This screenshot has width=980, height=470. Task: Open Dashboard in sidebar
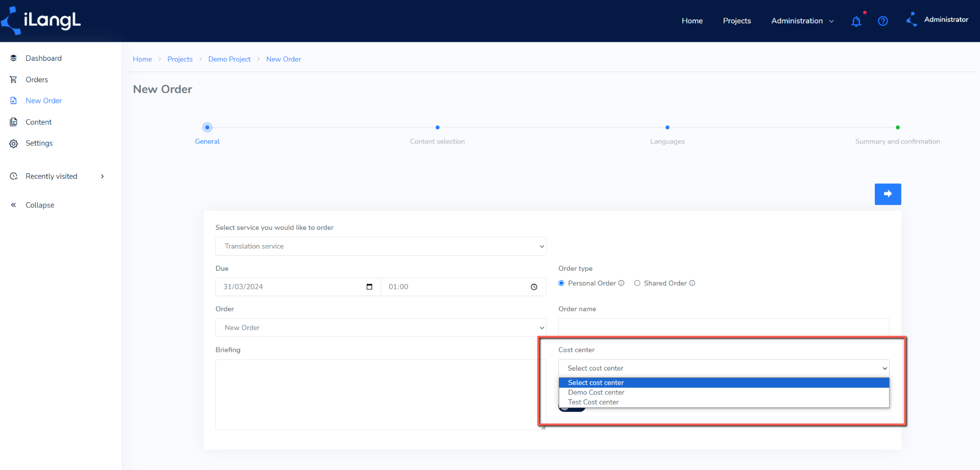click(x=44, y=58)
